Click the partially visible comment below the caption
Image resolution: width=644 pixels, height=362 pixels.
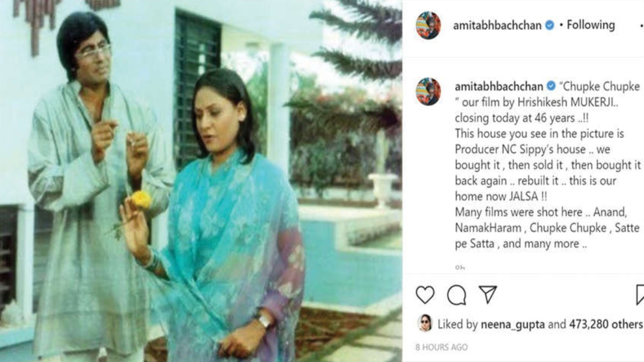pyautogui.click(x=459, y=267)
